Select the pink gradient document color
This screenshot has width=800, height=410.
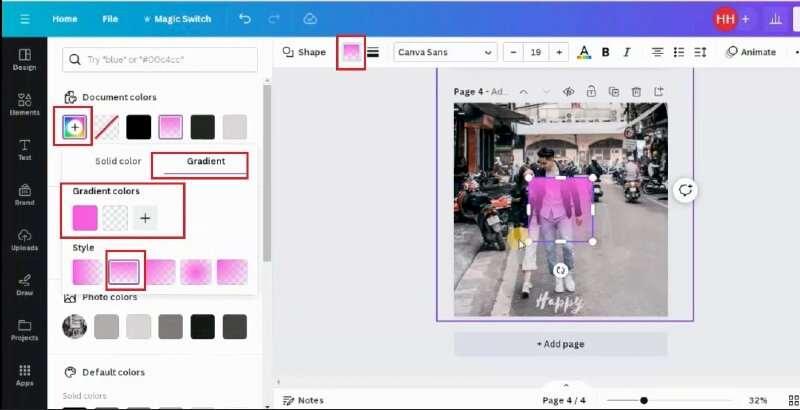tap(171, 127)
